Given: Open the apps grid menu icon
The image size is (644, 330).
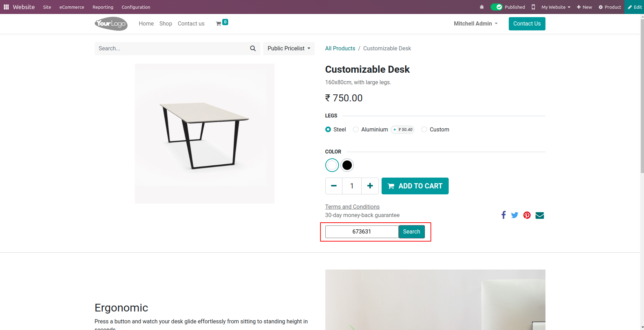Looking at the screenshot, I should tap(6, 7).
